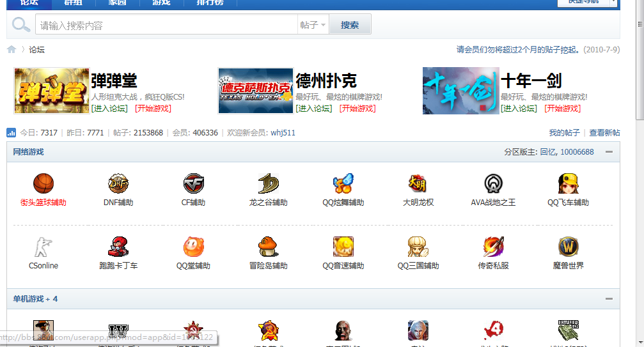Open the Soviet star hammer-sickle icon

268,330
